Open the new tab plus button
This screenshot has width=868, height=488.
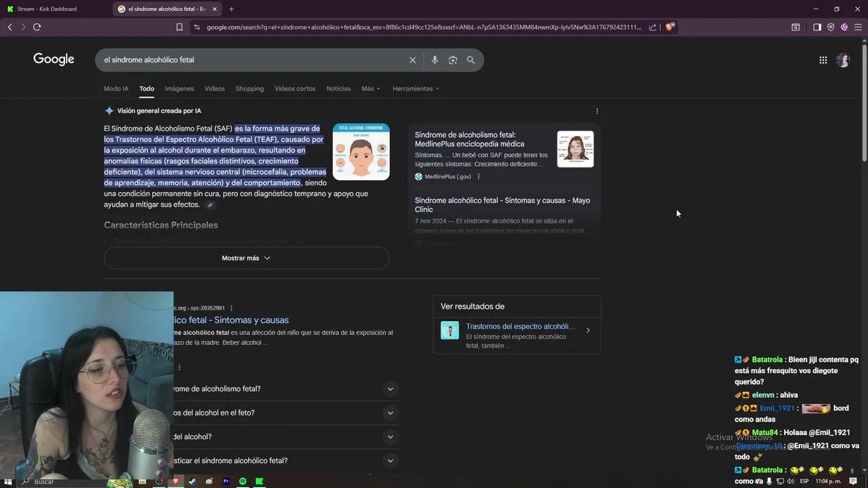pyautogui.click(x=231, y=9)
